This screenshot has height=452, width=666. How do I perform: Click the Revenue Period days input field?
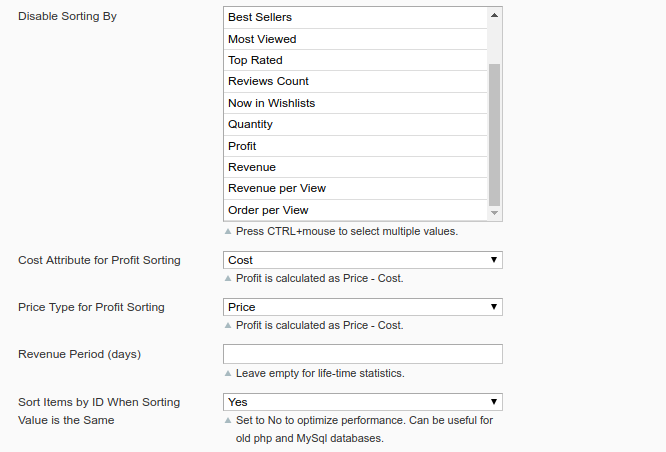[362, 354]
